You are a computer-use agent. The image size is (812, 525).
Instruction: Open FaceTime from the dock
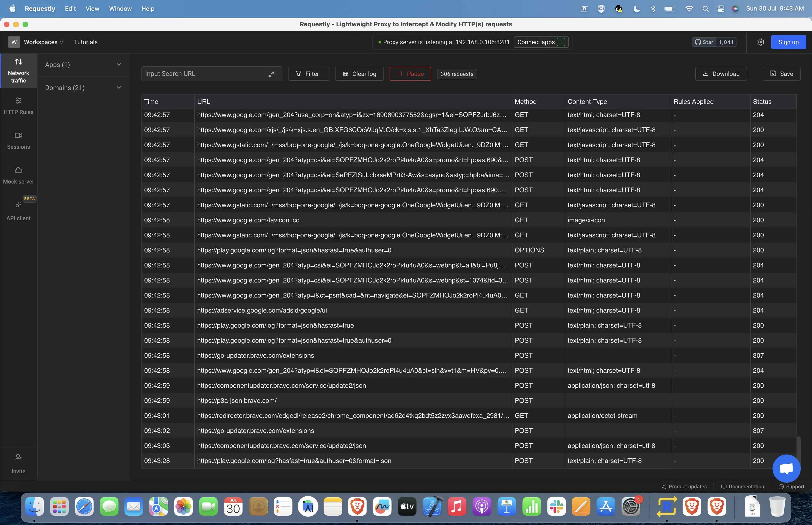(209, 507)
